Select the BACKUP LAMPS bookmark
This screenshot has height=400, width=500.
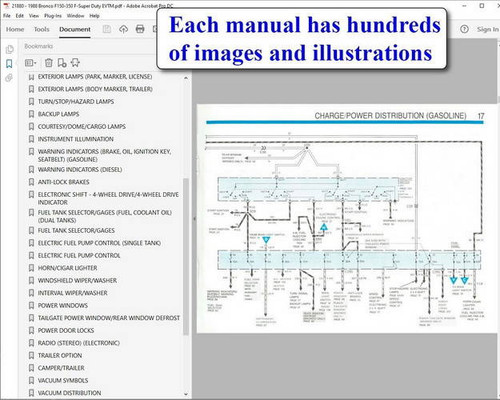coord(58,114)
